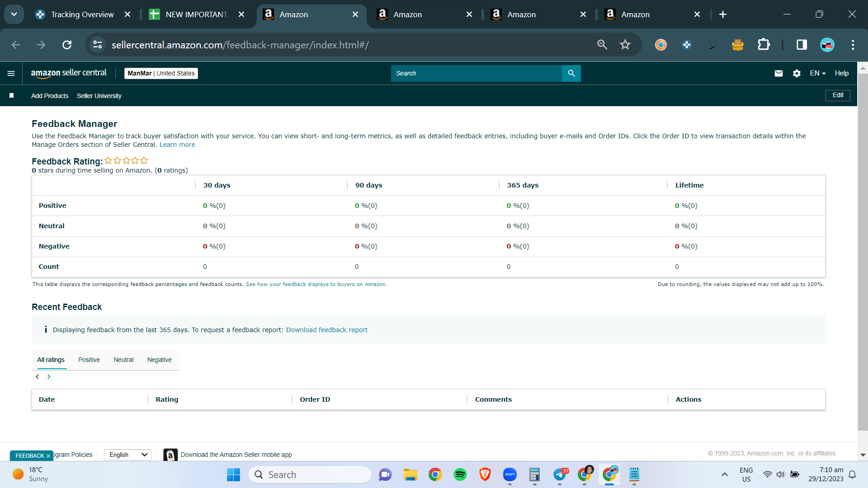
Task: Open the weather widget showing 18°C Sunny
Action: tap(31, 474)
